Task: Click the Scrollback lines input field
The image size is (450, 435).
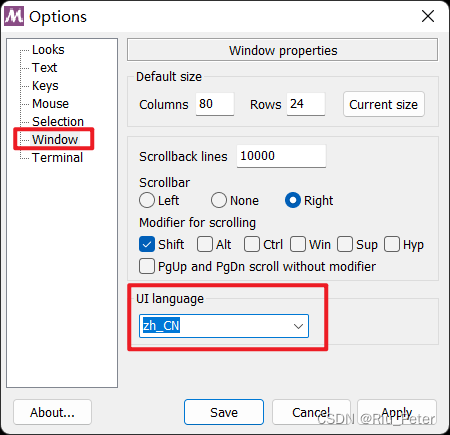Action: point(281,156)
